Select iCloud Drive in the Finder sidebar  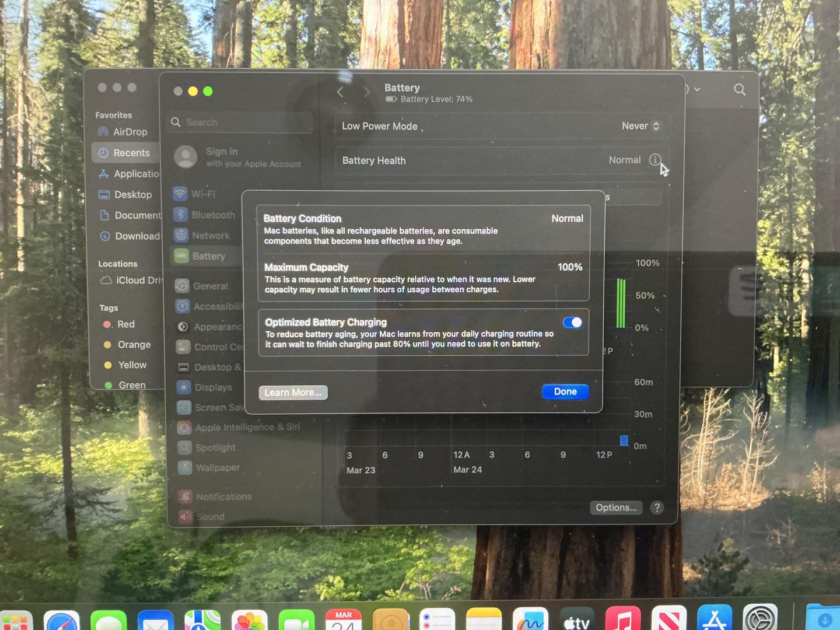coord(131,280)
